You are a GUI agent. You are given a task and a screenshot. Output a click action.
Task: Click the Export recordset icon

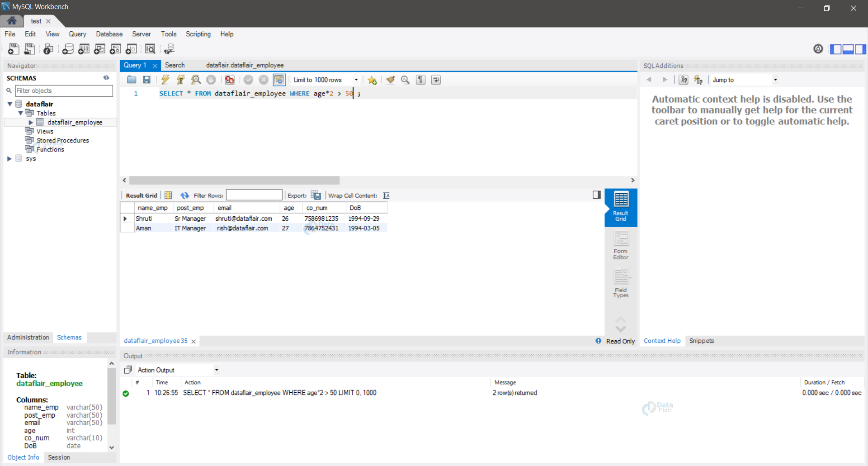click(x=316, y=195)
